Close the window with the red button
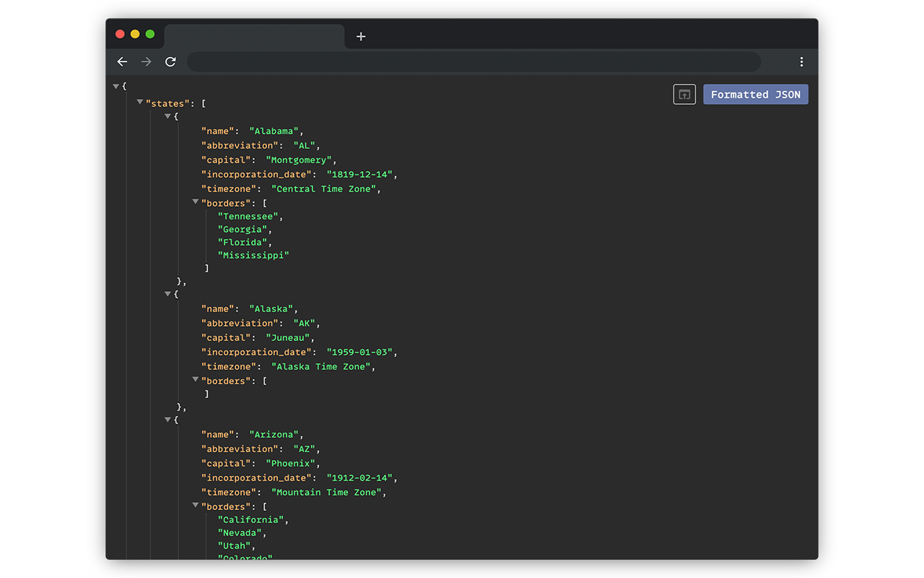Image resolution: width=924 pixels, height=578 pixels. [x=120, y=34]
